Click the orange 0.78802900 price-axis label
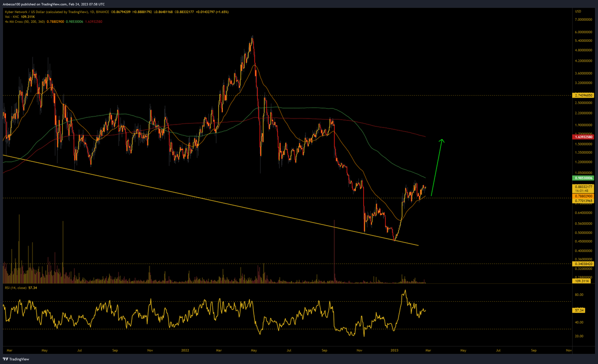The image size is (598, 364). click(584, 197)
